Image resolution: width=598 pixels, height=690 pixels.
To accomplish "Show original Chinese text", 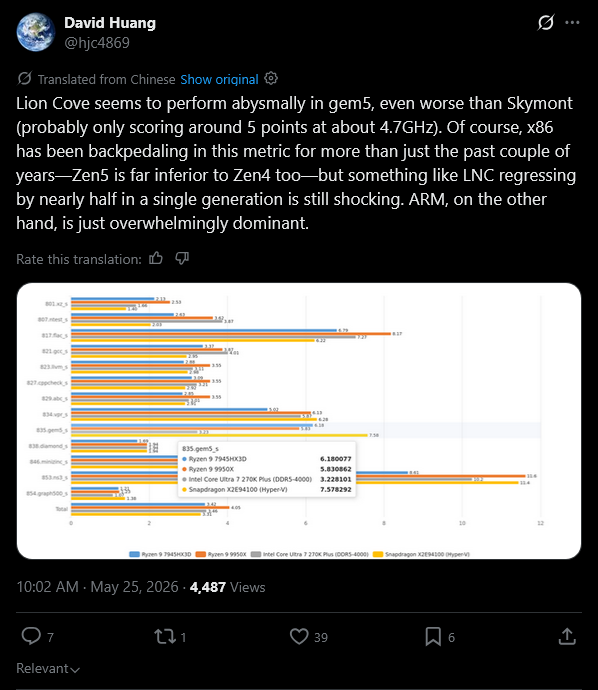I will point(219,79).
